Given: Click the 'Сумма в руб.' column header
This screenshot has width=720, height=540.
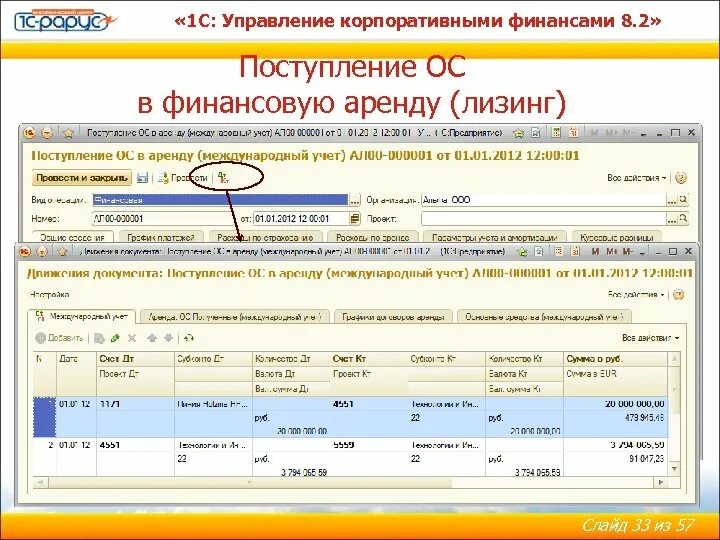Looking at the screenshot, I should [x=616, y=359].
